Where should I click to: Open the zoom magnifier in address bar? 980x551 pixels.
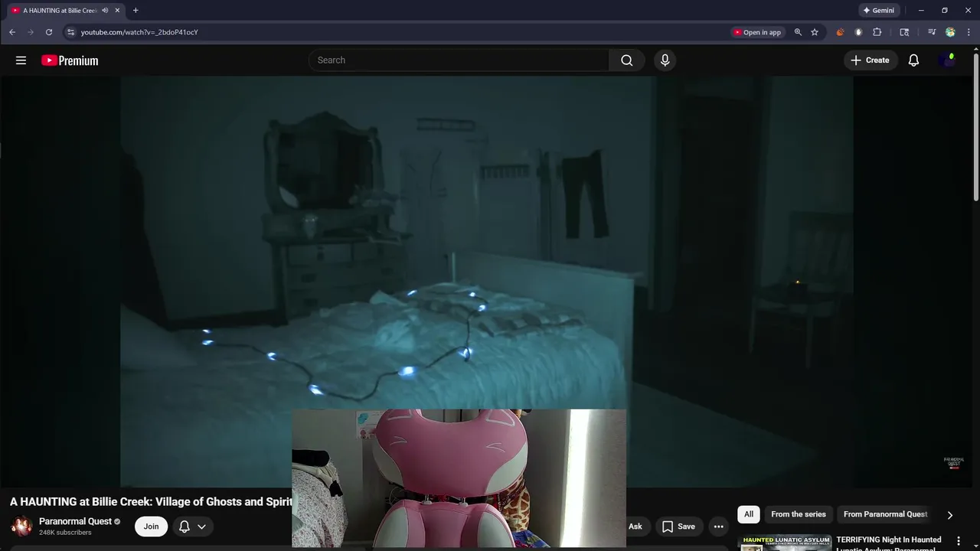point(798,32)
